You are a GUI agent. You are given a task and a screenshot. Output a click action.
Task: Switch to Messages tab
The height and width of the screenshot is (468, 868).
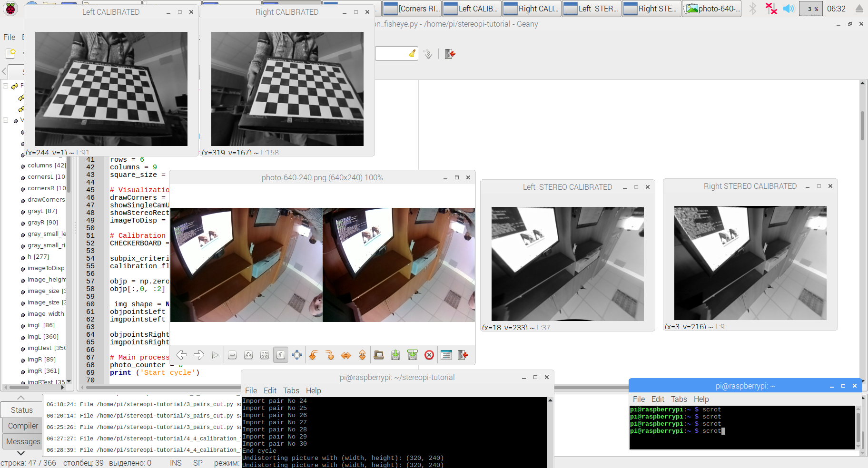23,441
